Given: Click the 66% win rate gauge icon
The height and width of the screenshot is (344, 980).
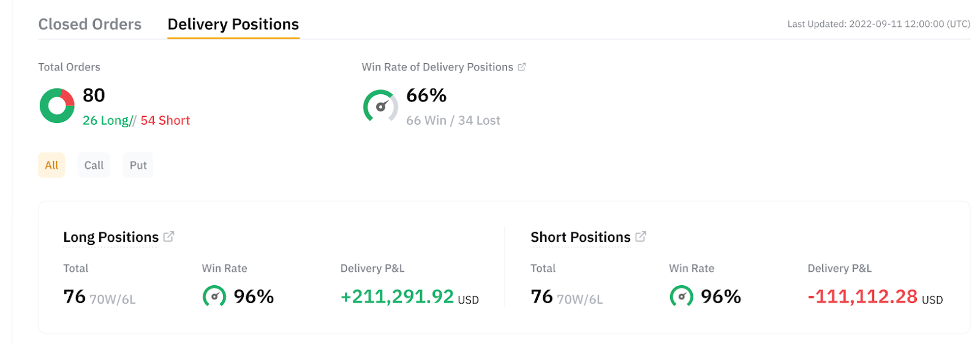Looking at the screenshot, I should tap(380, 107).
